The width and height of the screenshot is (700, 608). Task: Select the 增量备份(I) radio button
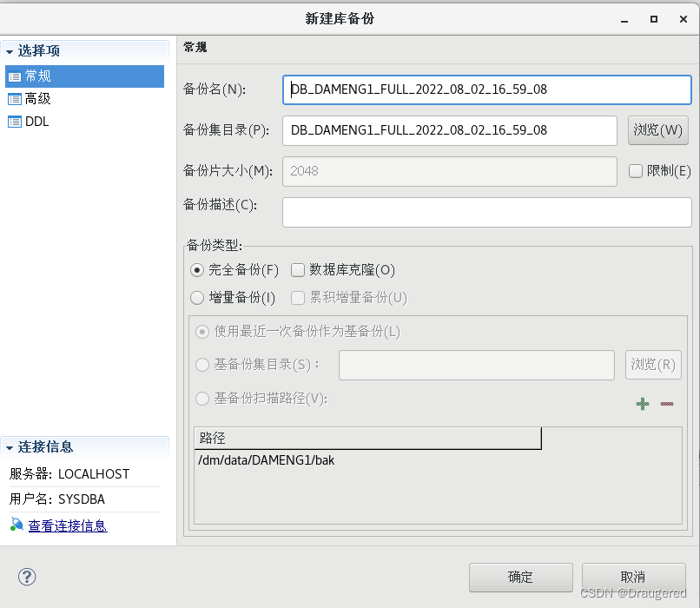coord(199,298)
